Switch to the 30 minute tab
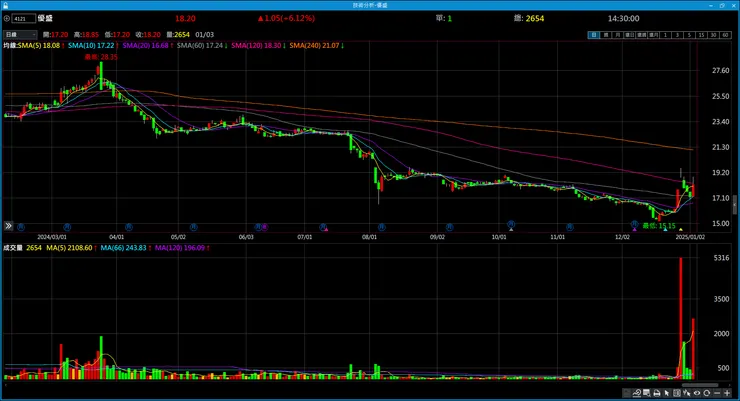The height and width of the screenshot is (401, 740). tap(714, 35)
